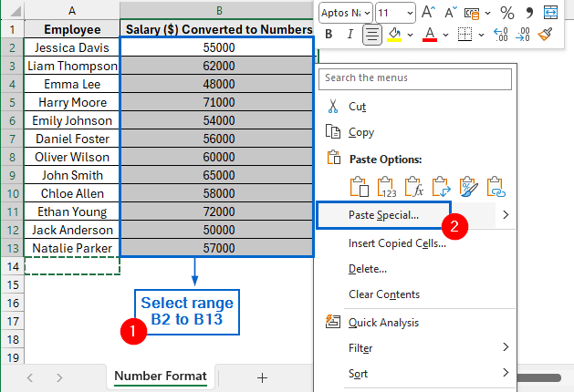Open Paste Special from context menu

(x=383, y=215)
